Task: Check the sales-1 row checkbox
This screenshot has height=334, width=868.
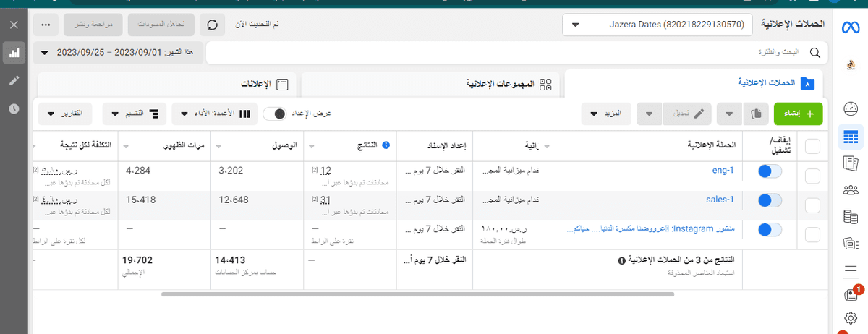Action: point(812,205)
